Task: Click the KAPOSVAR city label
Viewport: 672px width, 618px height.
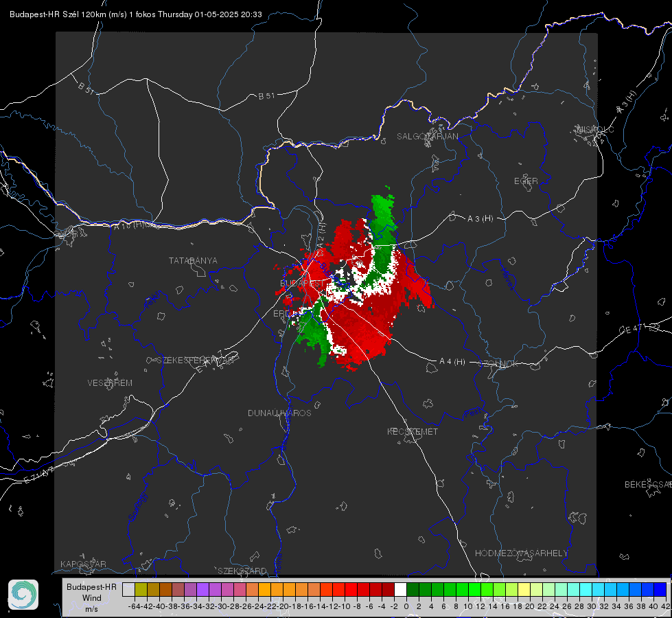Action: coord(83,564)
